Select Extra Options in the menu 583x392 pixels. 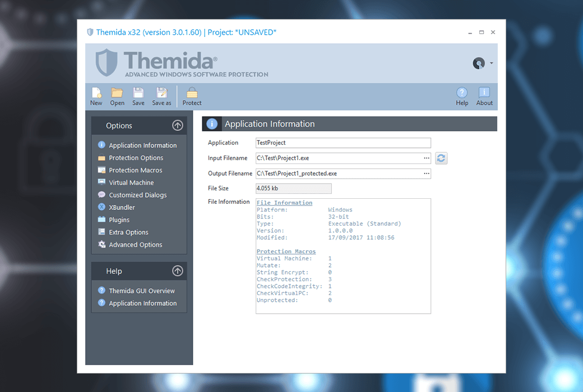pyautogui.click(x=129, y=232)
